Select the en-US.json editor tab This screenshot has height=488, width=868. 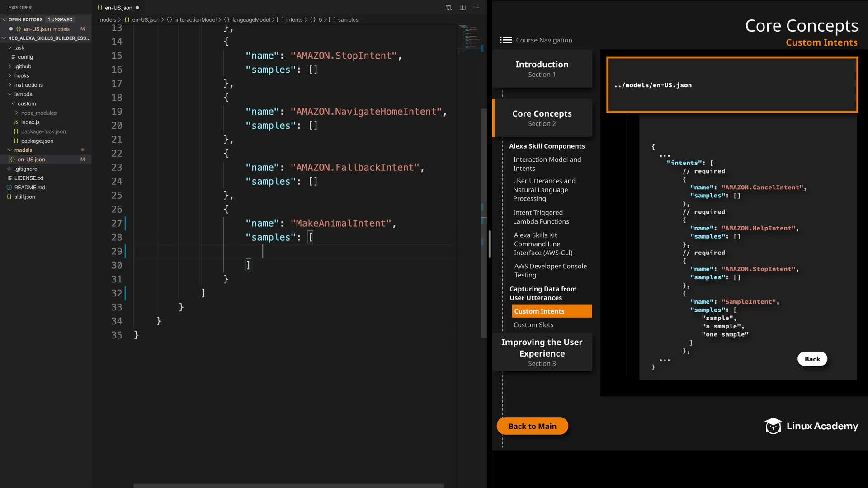click(x=118, y=8)
